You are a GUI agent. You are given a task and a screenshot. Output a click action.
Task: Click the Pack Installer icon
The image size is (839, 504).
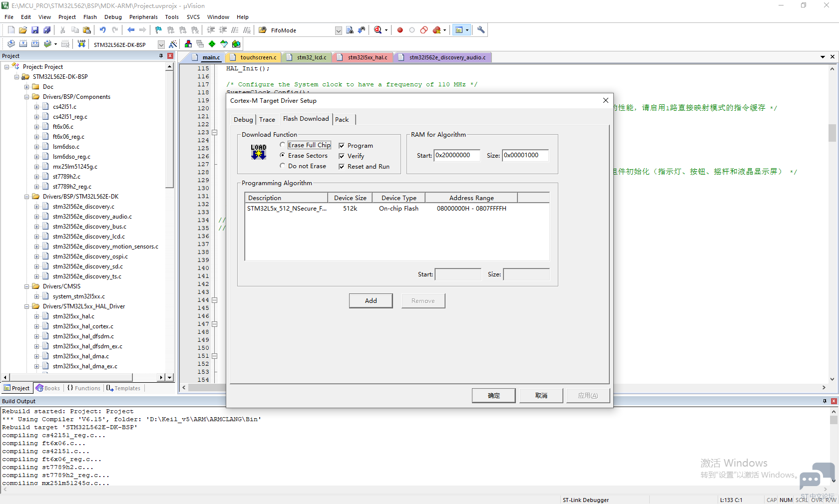coord(236,44)
